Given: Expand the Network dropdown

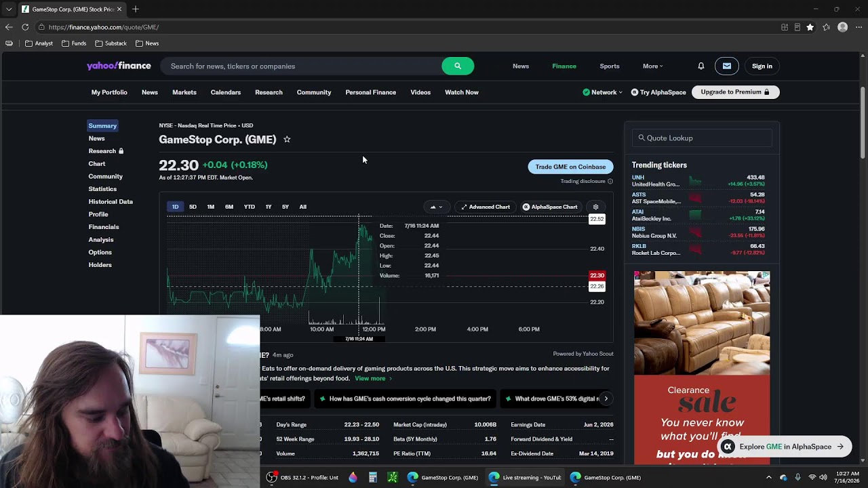Looking at the screenshot, I should tap(602, 92).
